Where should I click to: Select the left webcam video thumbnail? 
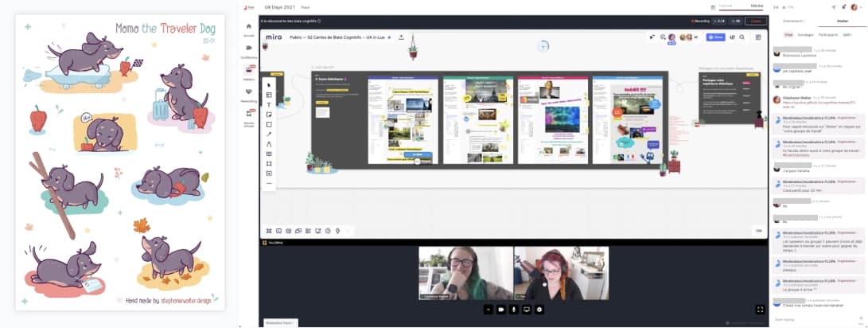466,273
